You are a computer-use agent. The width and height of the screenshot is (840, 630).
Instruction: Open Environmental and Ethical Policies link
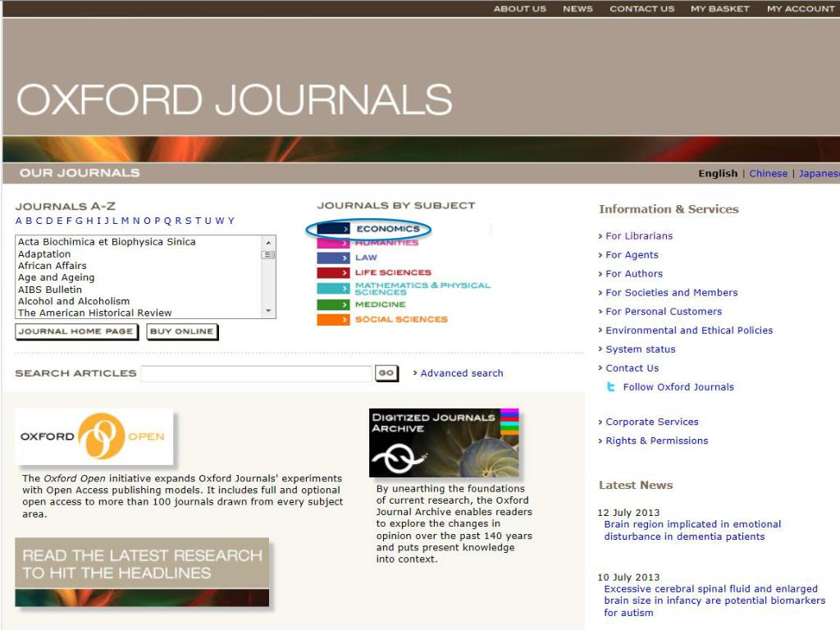click(689, 331)
